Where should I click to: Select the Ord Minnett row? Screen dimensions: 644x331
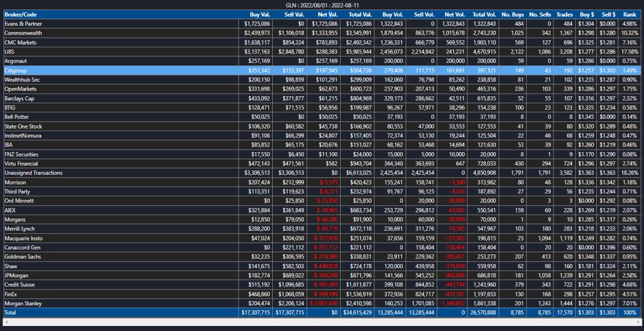click(321, 201)
